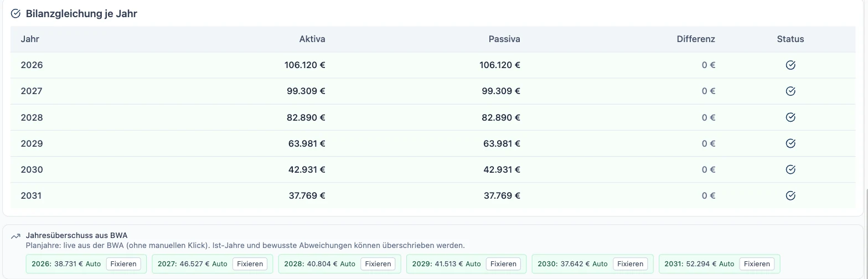
Task: Click the status check icon for 2028
Action: (x=790, y=117)
